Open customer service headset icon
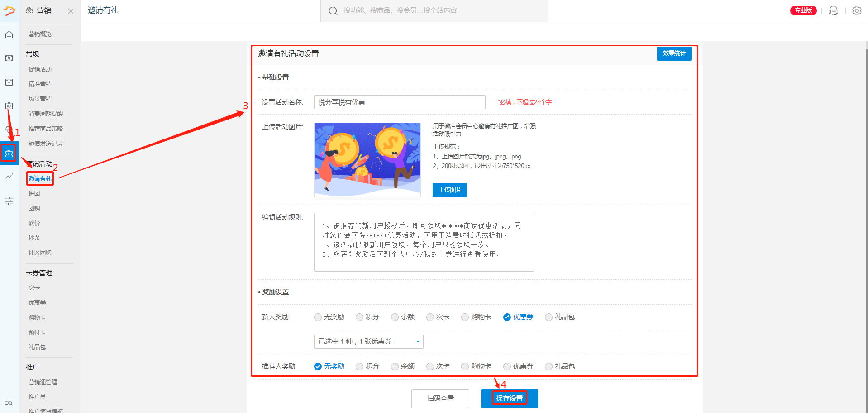Image resolution: width=868 pixels, height=413 pixels. click(x=833, y=10)
